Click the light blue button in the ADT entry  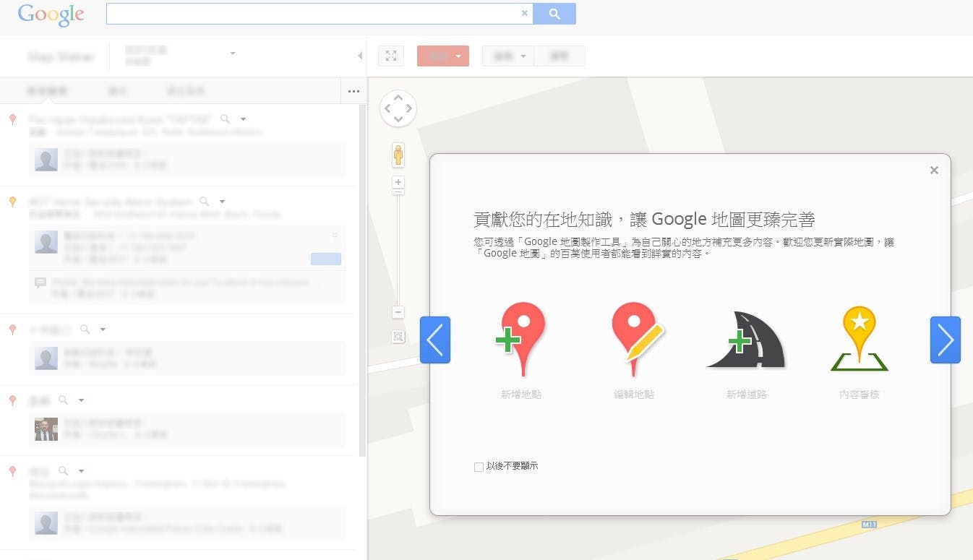[x=326, y=259]
